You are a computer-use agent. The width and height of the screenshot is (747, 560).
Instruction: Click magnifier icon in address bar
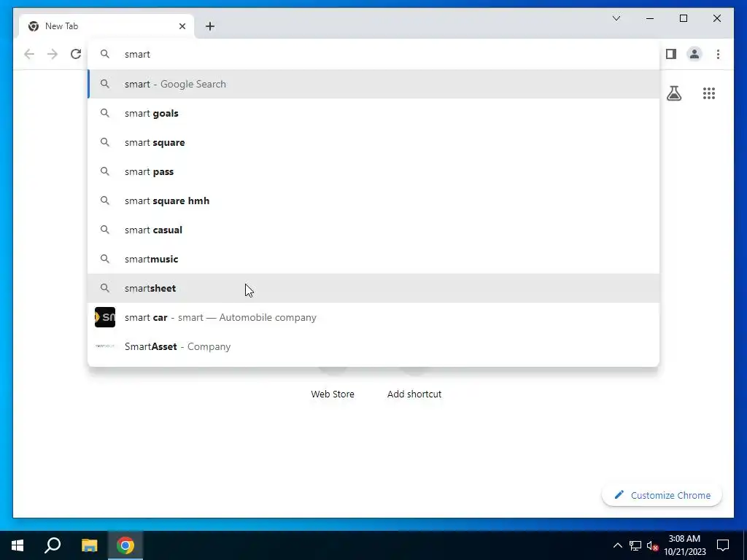(105, 54)
